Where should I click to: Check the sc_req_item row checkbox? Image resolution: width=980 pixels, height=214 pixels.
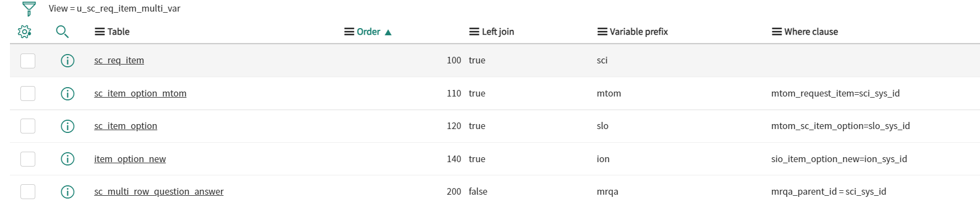pos(28,61)
